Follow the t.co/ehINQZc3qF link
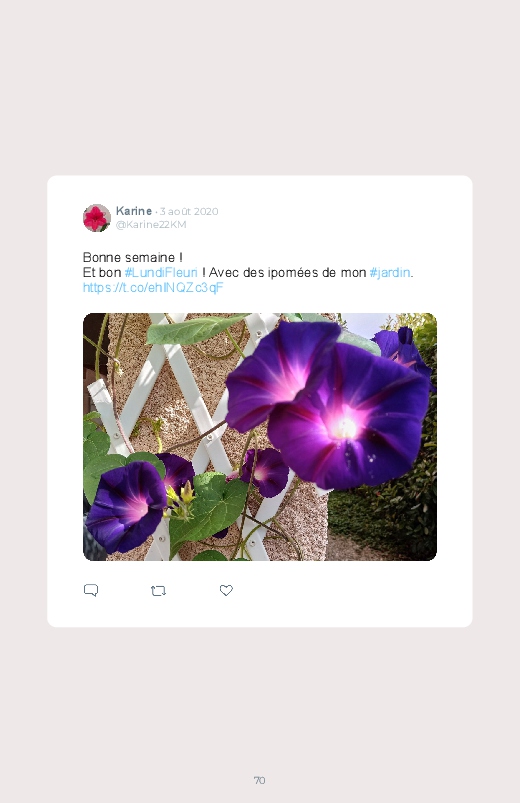Screen dimensions: 520x803 (x=153, y=287)
